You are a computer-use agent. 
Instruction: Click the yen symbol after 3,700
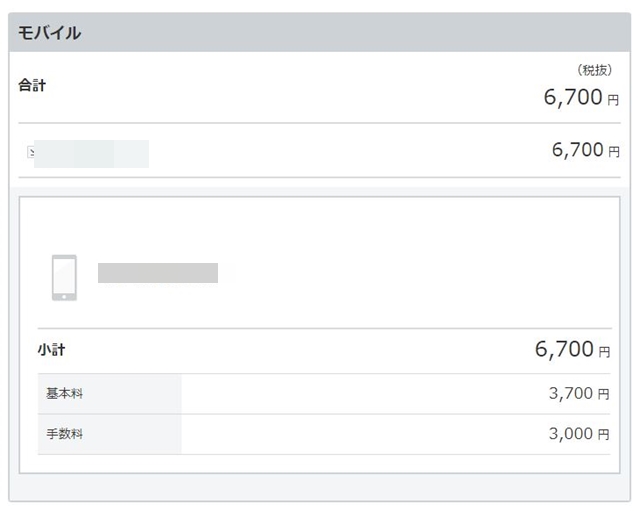(604, 394)
